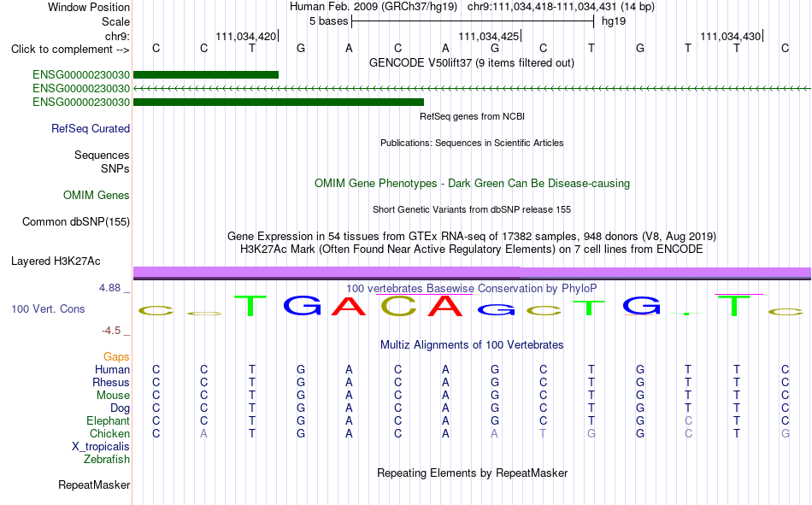This screenshot has width=812, height=505.
Task: Click the longer dark green exon bar
Action: (x=279, y=102)
